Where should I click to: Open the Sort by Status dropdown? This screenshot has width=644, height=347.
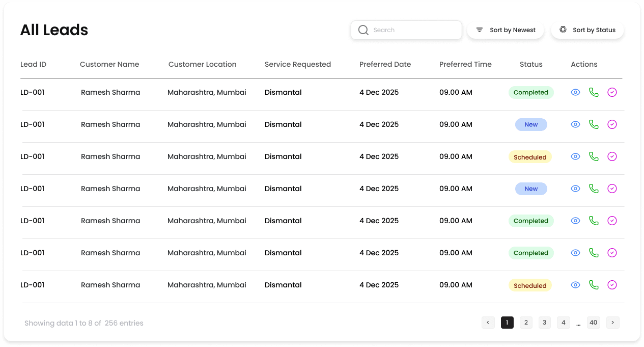(x=587, y=30)
